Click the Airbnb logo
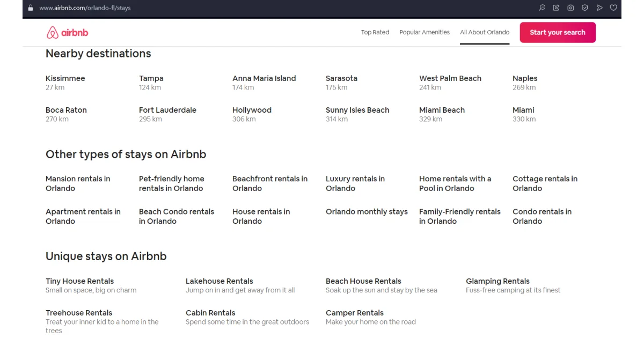Screen dimensions: 644x338 (68, 33)
